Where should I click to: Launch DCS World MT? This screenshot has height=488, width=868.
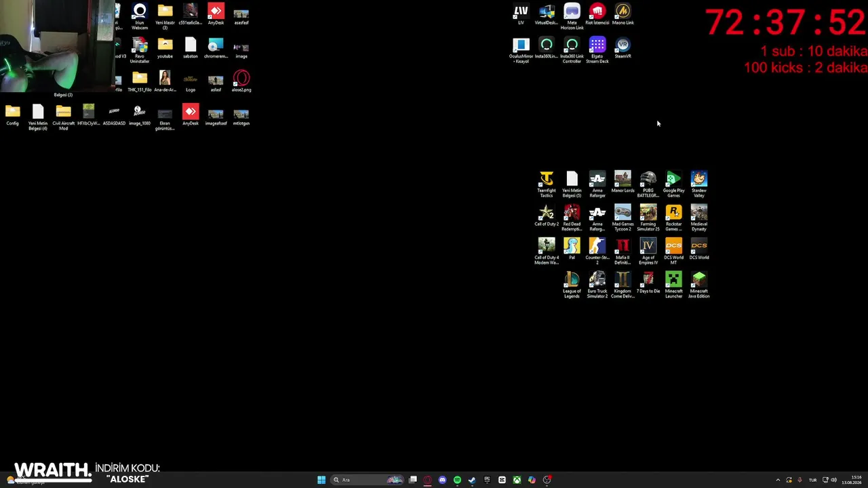[x=673, y=251]
